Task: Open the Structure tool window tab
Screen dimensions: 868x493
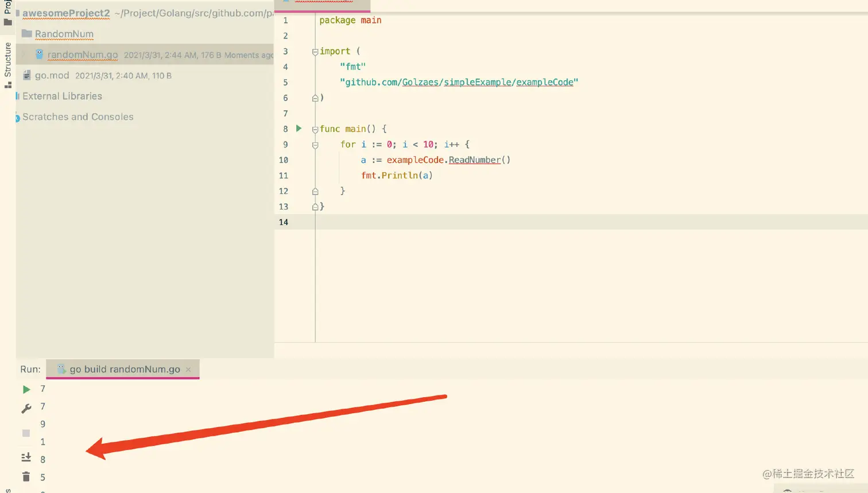Action: click(x=7, y=64)
